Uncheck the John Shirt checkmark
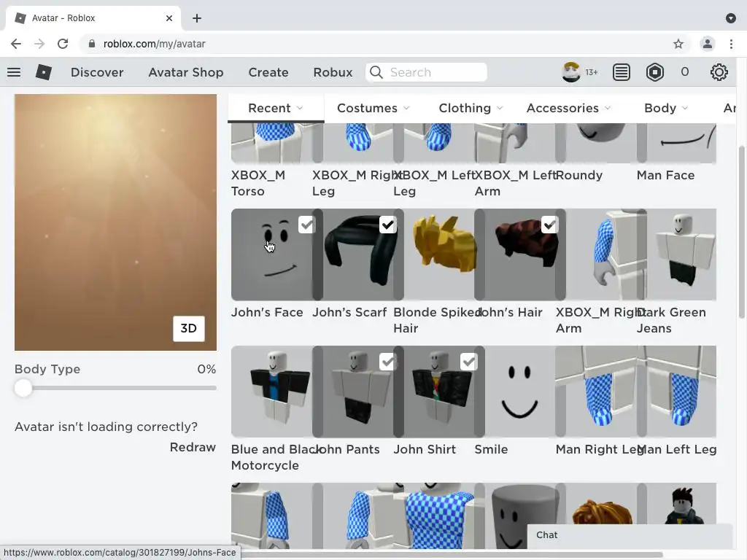This screenshot has width=747, height=560. click(x=469, y=362)
